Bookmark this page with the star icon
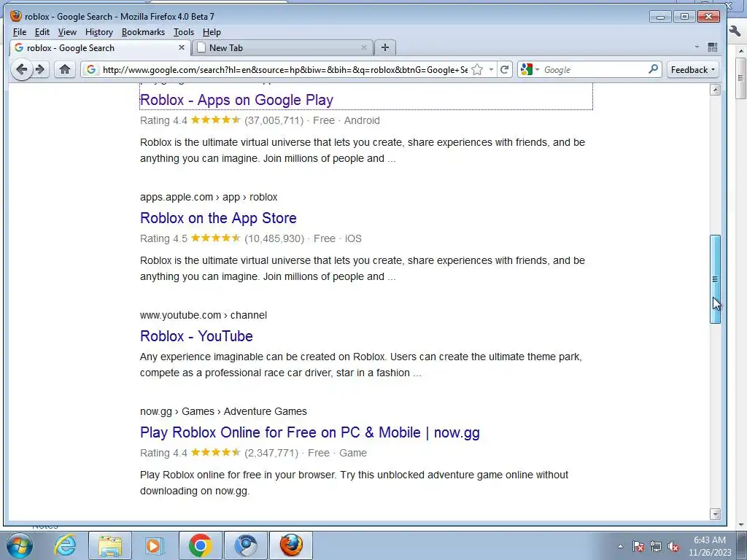 (477, 69)
